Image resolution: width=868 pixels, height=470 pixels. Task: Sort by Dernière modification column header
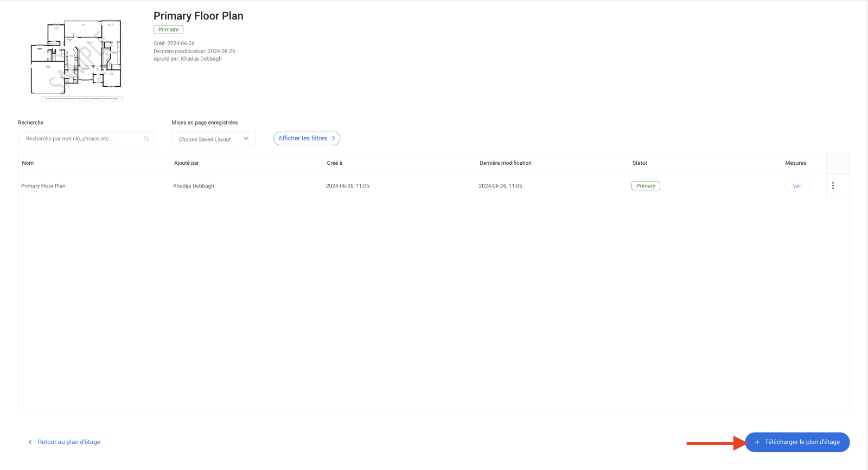point(505,163)
